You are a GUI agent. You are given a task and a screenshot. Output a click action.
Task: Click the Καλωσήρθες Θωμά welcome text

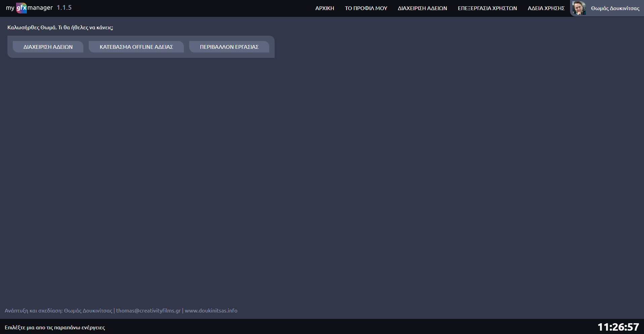pyautogui.click(x=60, y=28)
